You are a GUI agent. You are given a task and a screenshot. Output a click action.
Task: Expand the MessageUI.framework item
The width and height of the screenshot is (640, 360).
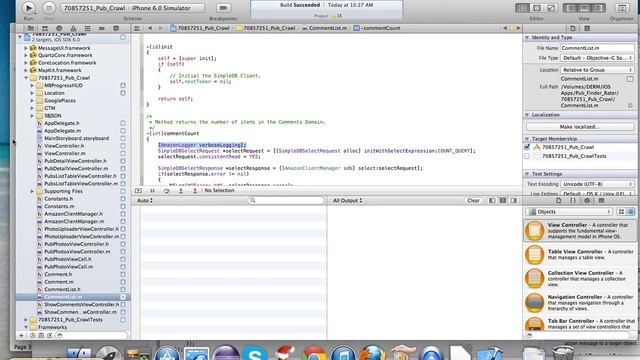tap(26, 48)
